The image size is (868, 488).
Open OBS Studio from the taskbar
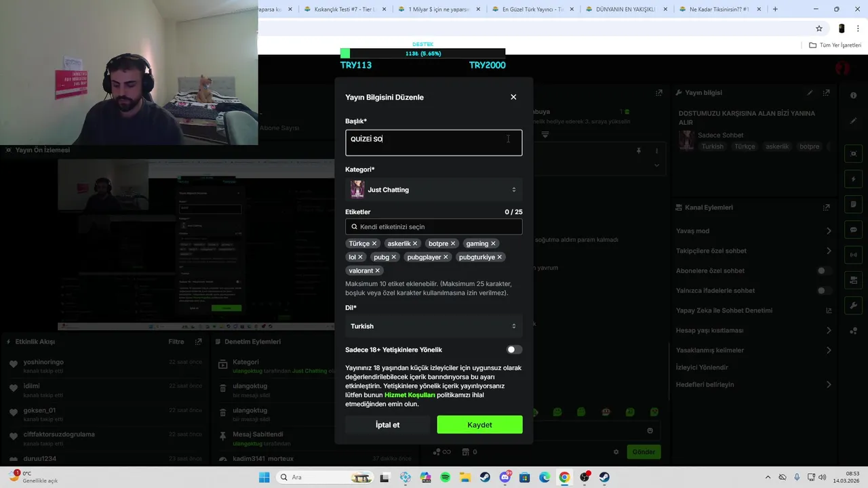[x=585, y=477]
